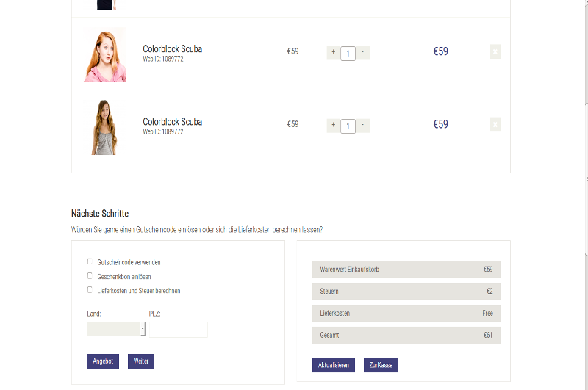Remove the gray-top Colorblock Scuba item from cart
588x390 pixels.
click(x=495, y=125)
